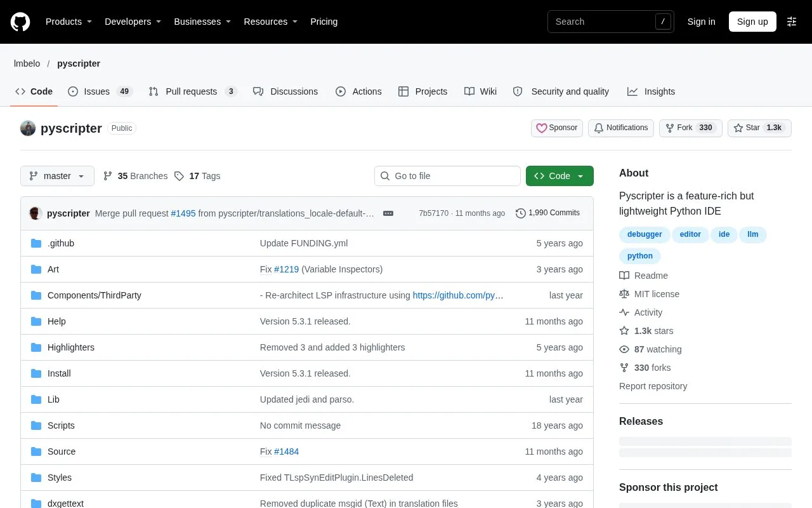Click the forks count fork icon

[624, 368]
